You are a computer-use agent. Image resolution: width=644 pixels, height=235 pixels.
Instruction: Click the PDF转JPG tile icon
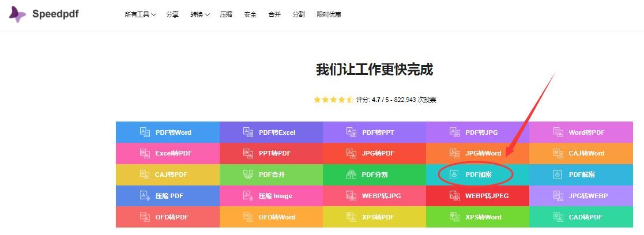pyautogui.click(x=455, y=132)
